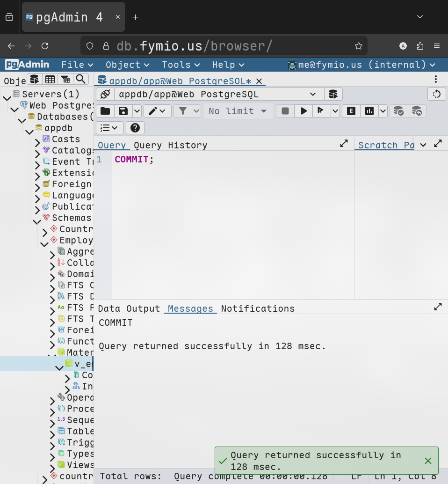Run the query with Execute button
448x484 pixels.
click(x=303, y=111)
